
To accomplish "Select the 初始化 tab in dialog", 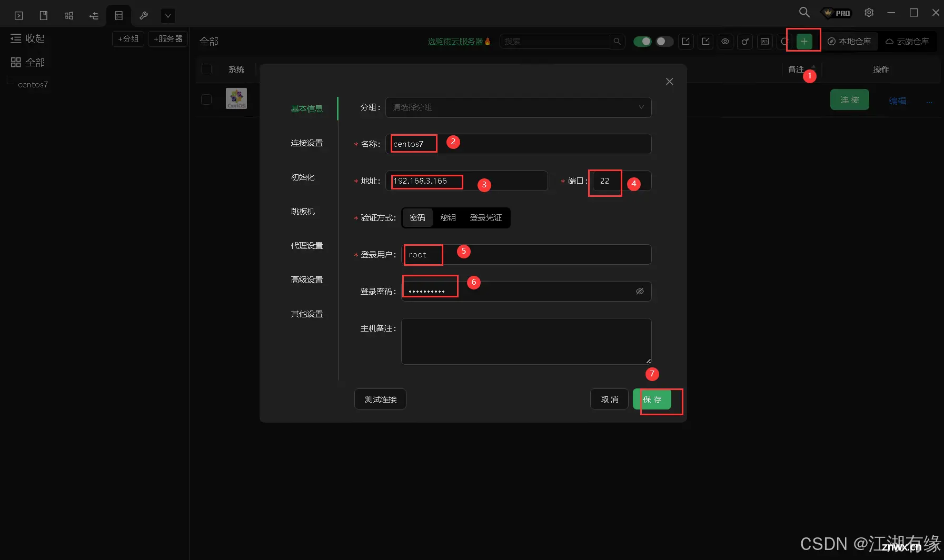I will [303, 177].
